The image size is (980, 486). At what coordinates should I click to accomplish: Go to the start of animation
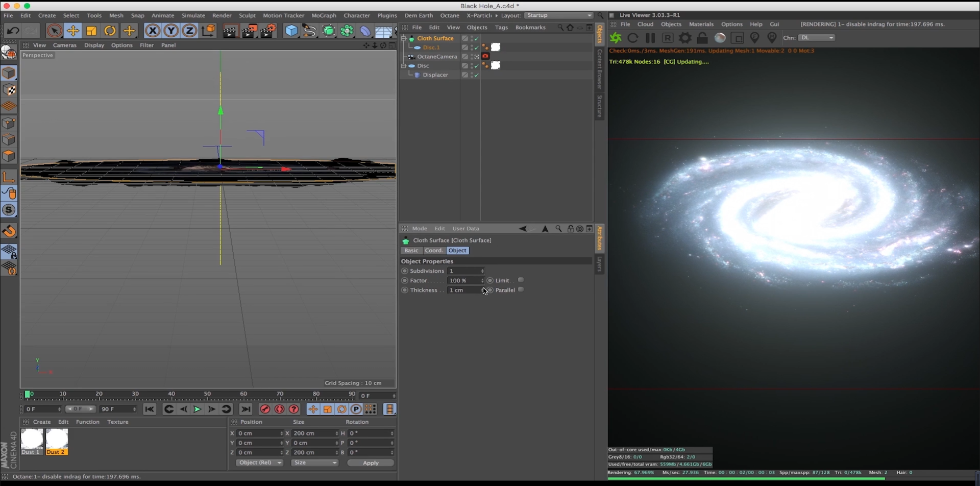click(x=150, y=409)
